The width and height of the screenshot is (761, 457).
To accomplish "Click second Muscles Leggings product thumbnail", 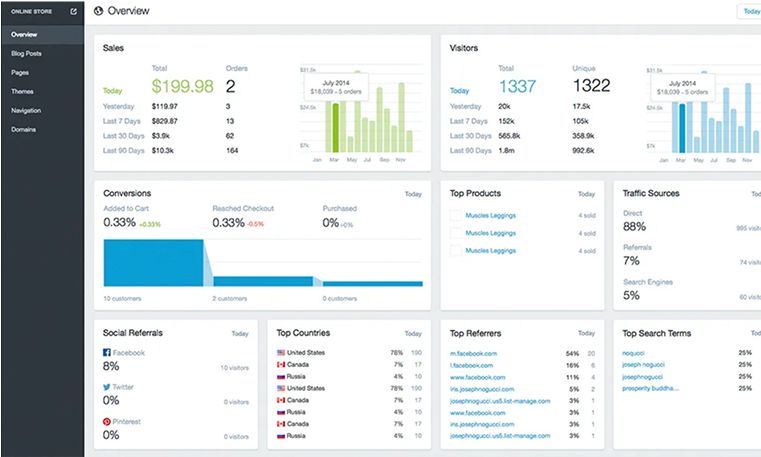I will click(456, 233).
